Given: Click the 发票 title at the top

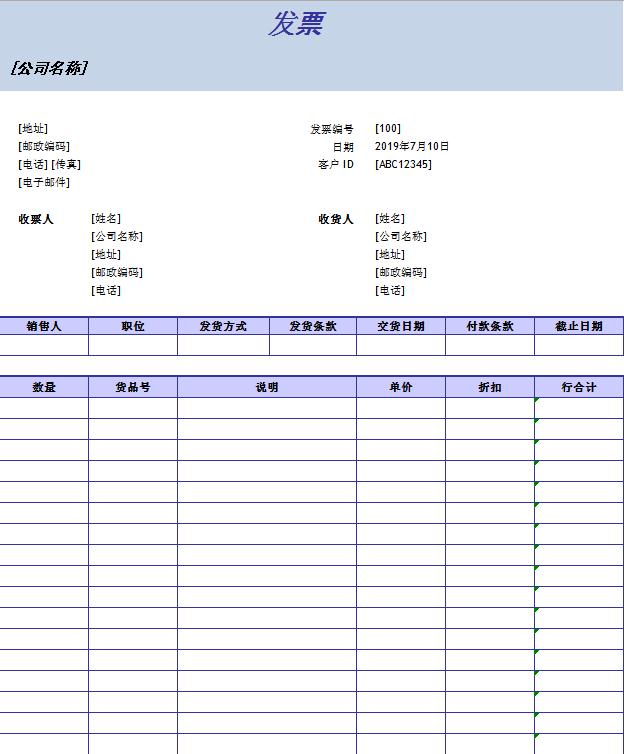Looking at the screenshot, I should (x=296, y=24).
